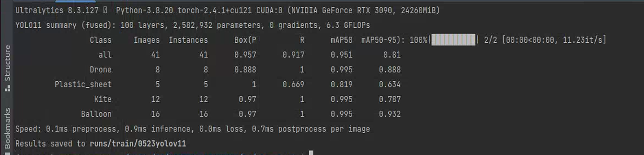Screen dimensions: 644x155
Task: Click the Plastic_sheet class row label
Action: tap(83, 84)
